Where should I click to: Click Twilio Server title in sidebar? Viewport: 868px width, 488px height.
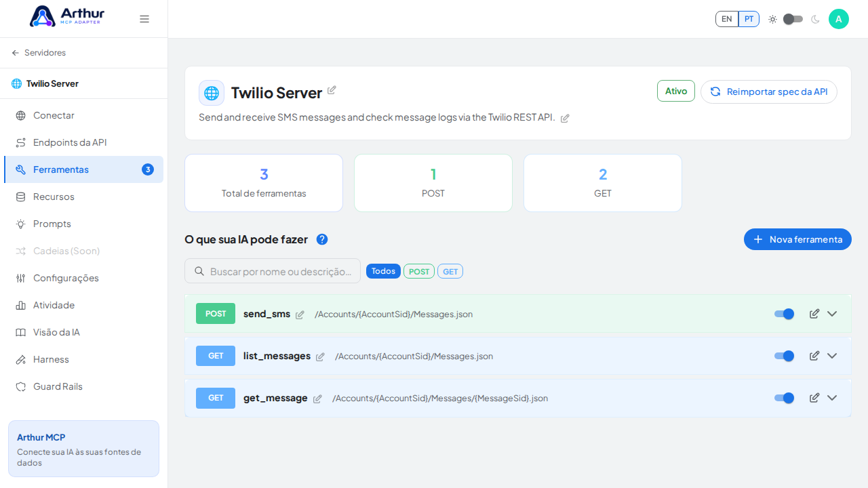click(52, 83)
